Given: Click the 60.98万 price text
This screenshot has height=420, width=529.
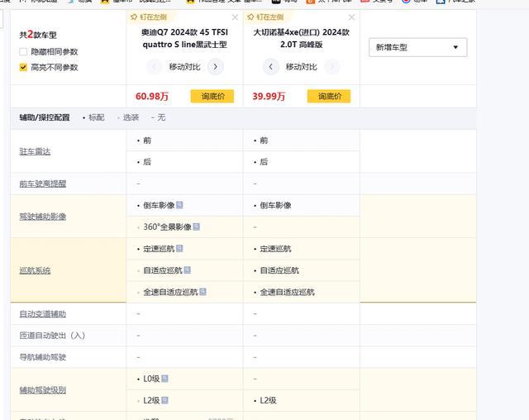Looking at the screenshot, I should (x=152, y=97).
